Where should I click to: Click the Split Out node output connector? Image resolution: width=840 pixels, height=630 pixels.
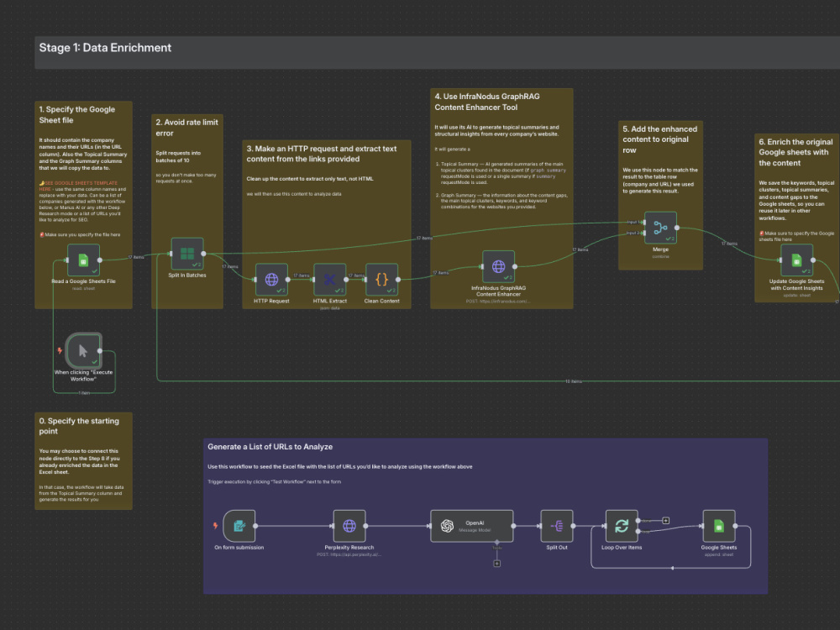(573, 526)
